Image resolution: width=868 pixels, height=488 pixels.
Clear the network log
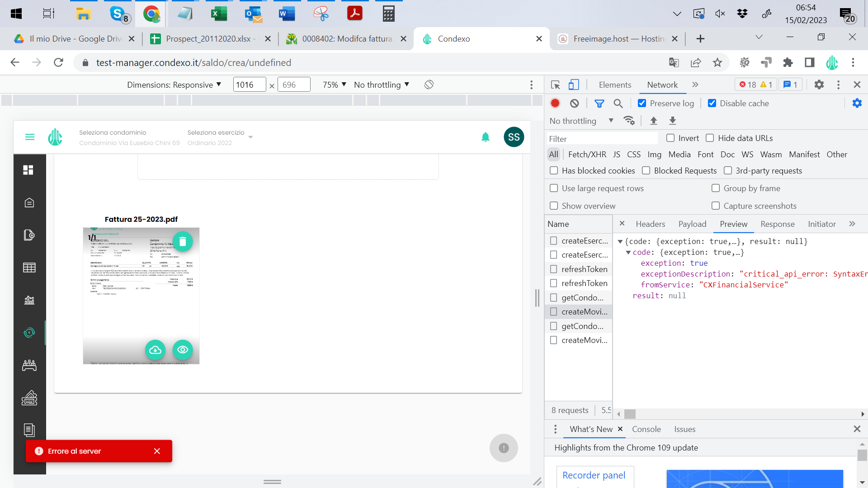pyautogui.click(x=574, y=103)
